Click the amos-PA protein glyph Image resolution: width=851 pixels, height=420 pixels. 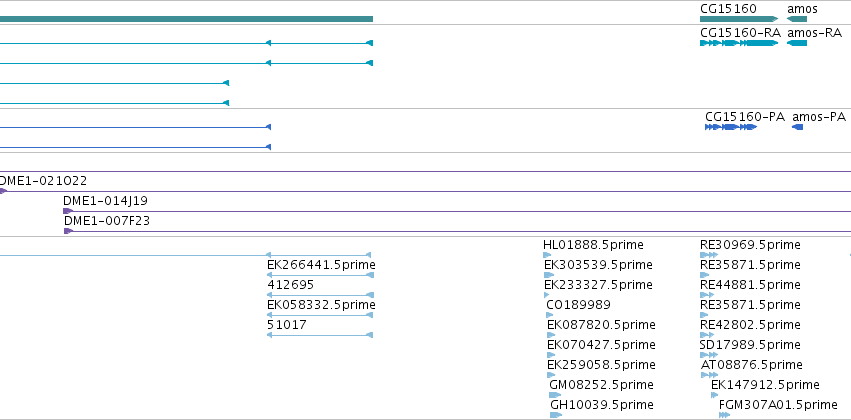(x=797, y=127)
